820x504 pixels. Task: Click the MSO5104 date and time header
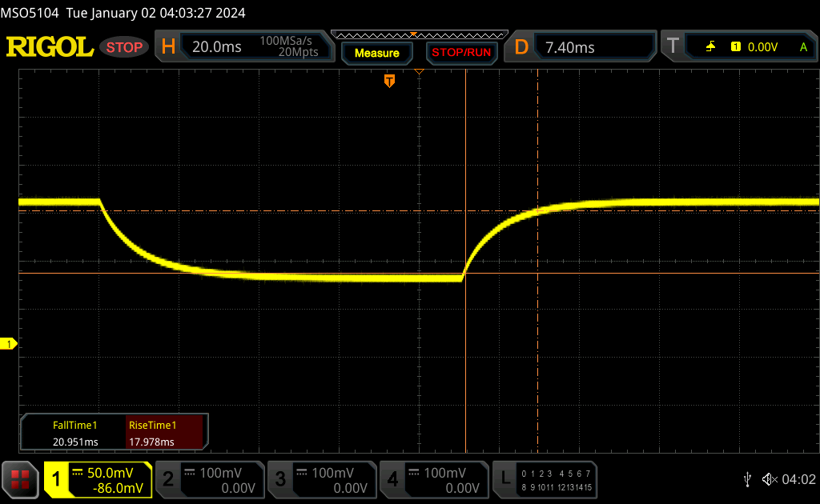123,13
